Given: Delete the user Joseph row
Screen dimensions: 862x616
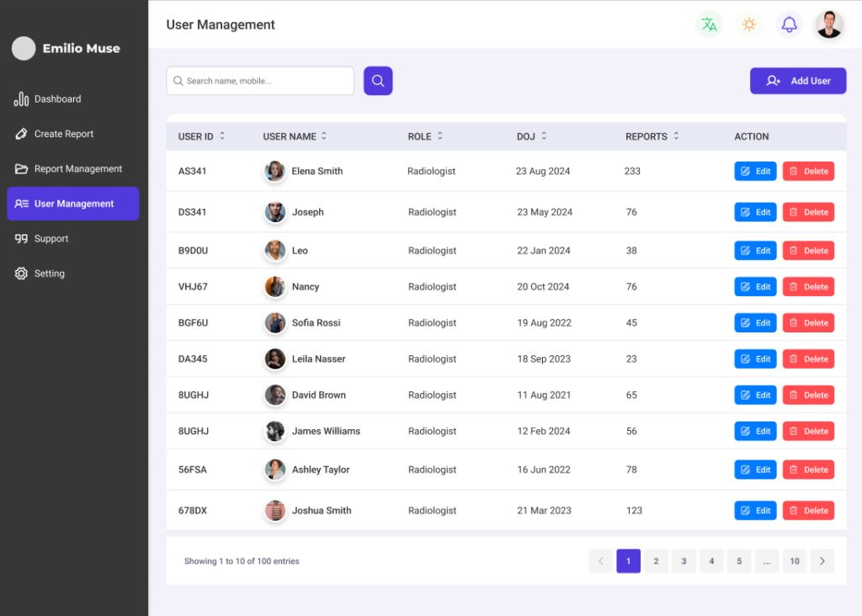Looking at the screenshot, I should [808, 212].
